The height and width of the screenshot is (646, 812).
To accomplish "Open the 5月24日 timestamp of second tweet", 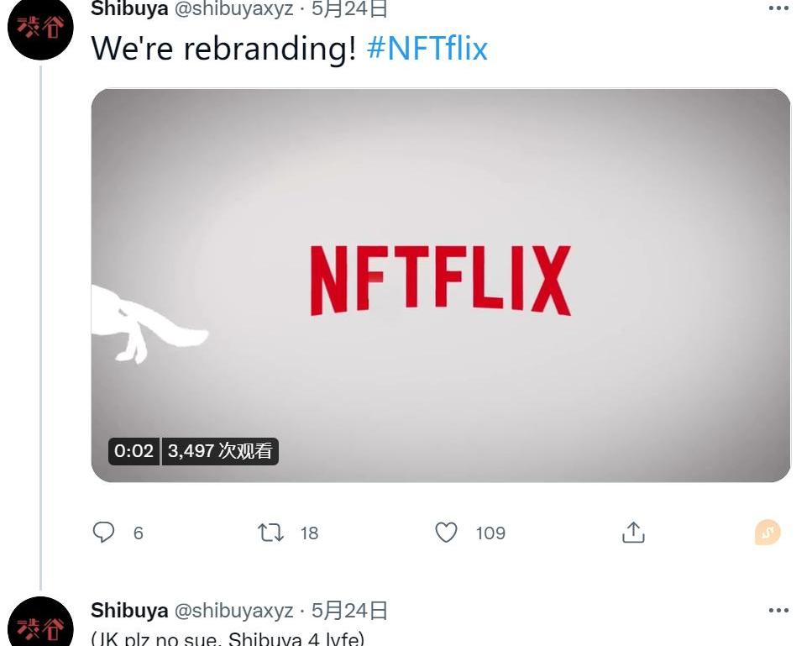I will tap(349, 610).
